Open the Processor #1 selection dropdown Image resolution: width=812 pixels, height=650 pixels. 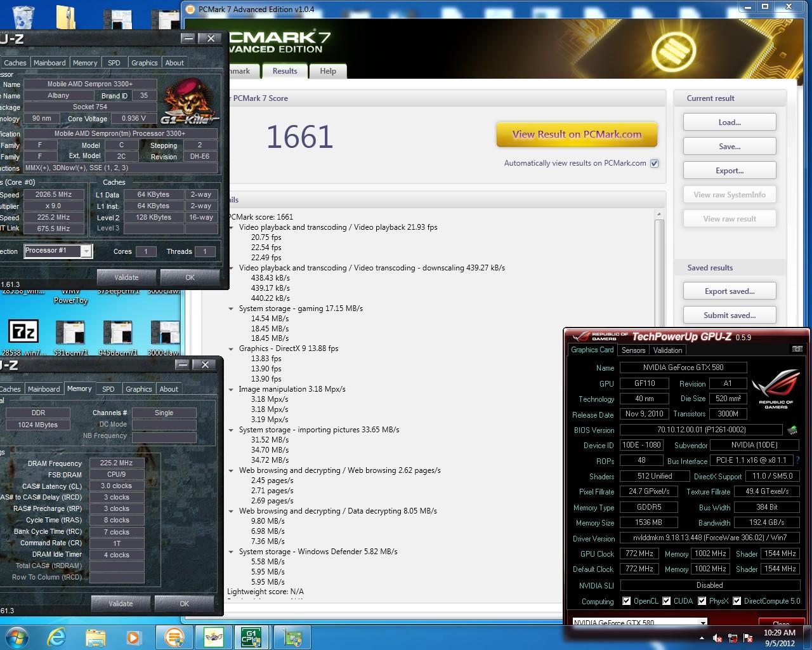(x=86, y=251)
